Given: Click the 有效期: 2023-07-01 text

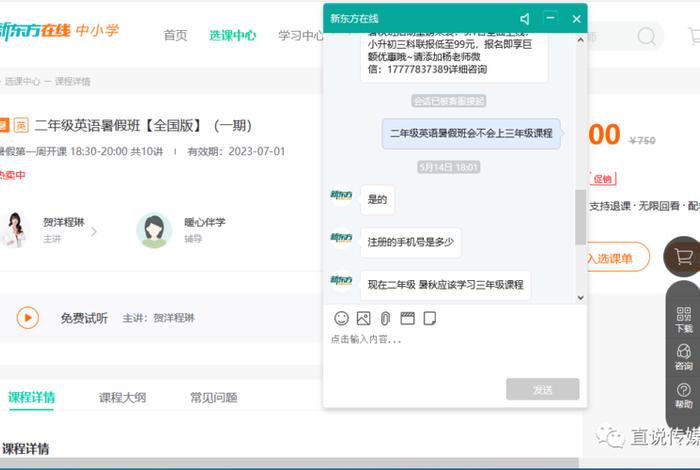Looking at the screenshot, I should [x=236, y=151].
